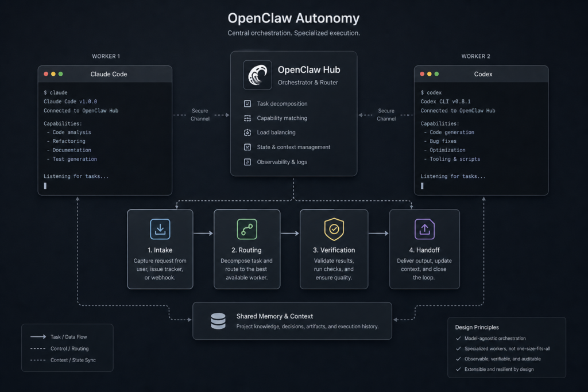This screenshot has height=392, width=588.
Task: Click the green dot in Claude Code window
Action: pyautogui.click(x=61, y=74)
